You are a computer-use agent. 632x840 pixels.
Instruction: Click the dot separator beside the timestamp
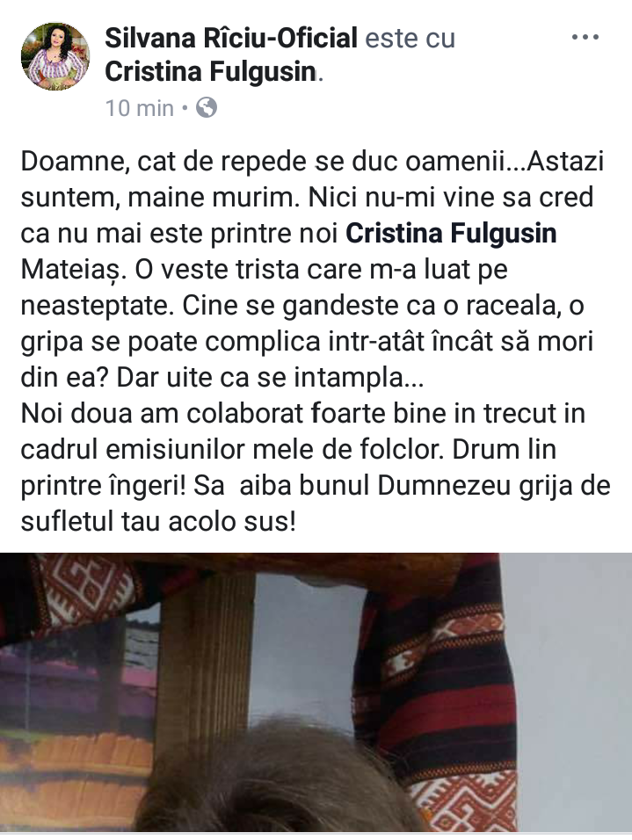[185, 108]
